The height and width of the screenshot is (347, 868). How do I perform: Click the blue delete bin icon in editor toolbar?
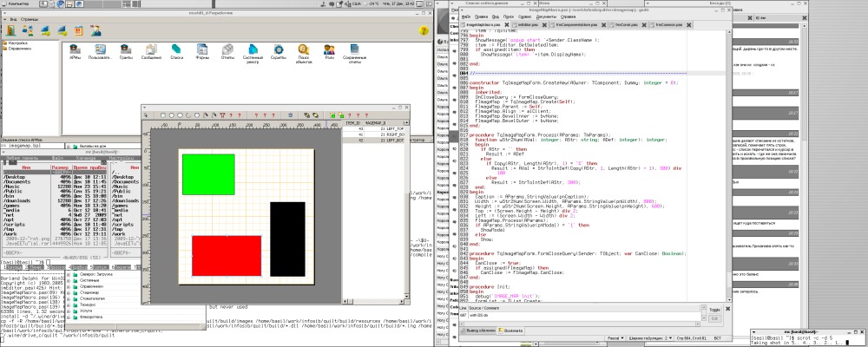pyautogui.click(x=290, y=115)
